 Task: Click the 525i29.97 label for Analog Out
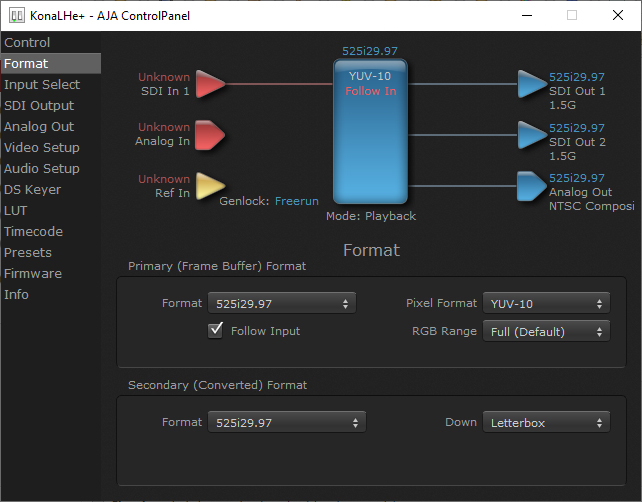point(576,178)
